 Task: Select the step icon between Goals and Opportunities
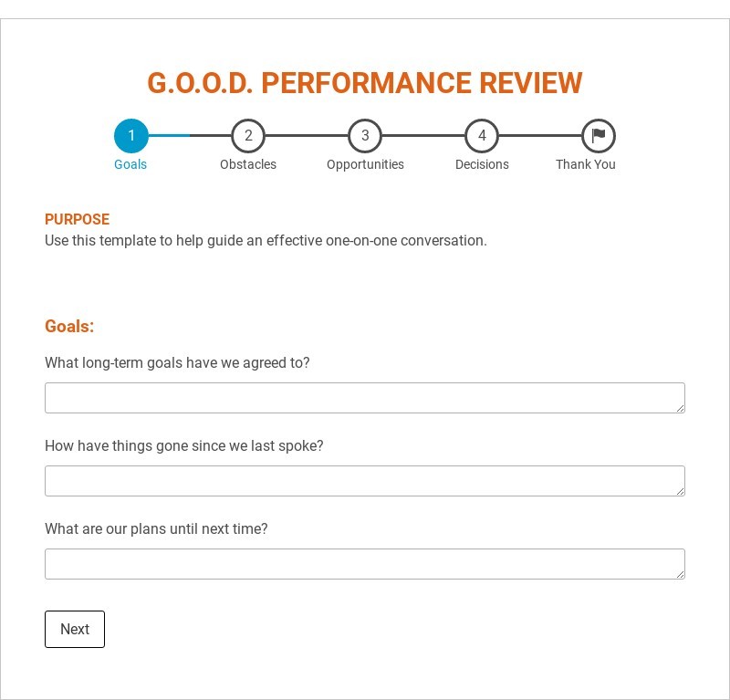coord(248,135)
